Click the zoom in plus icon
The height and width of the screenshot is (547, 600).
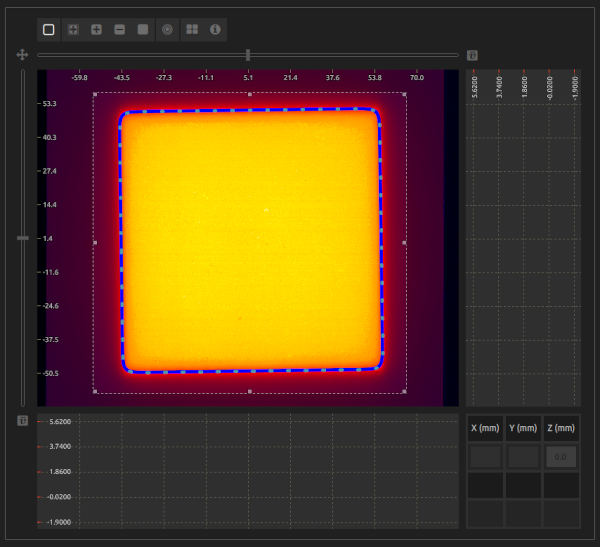96,29
